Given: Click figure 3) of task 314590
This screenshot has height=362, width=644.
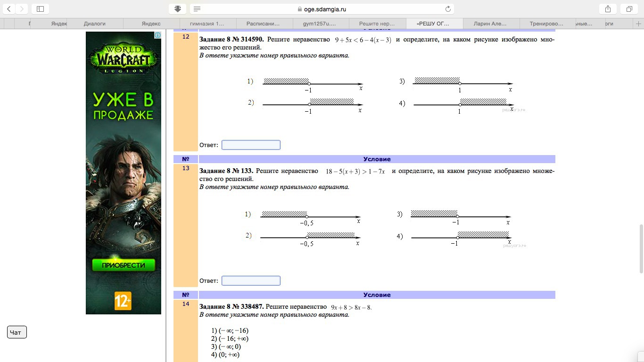Looking at the screenshot, I should pyautogui.click(x=456, y=84).
